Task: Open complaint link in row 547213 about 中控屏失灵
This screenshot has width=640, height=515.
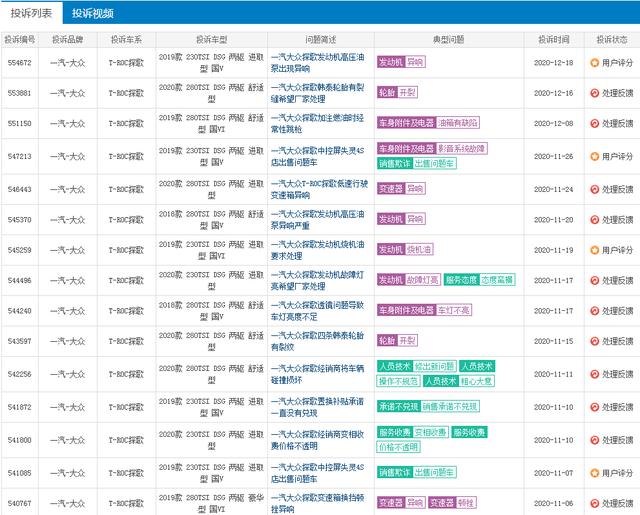Action: pos(318,156)
